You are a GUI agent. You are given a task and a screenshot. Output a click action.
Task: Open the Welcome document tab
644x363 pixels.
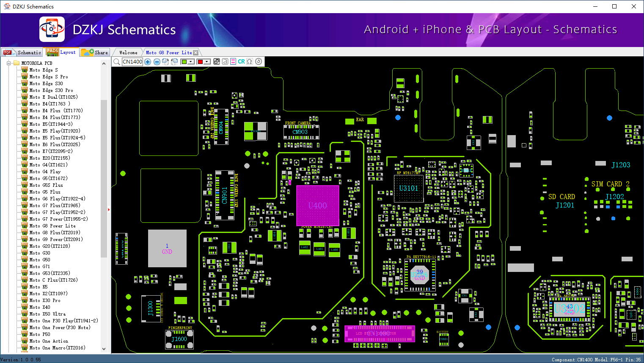click(x=128, y=53)
